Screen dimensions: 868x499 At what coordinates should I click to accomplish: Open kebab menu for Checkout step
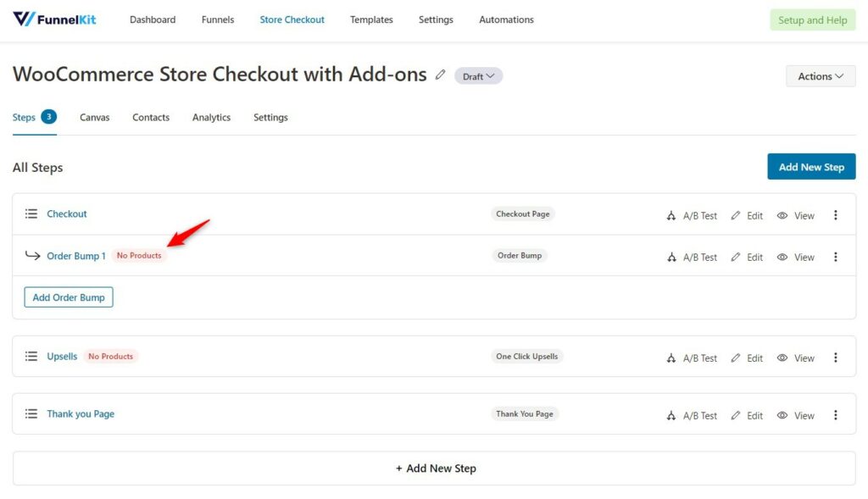(x=835, y=215)
